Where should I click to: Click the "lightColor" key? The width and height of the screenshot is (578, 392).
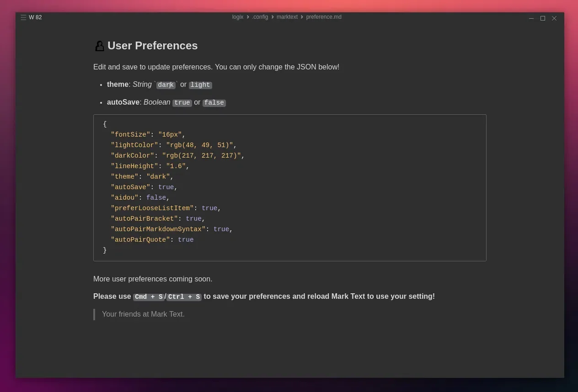[134, 145]
